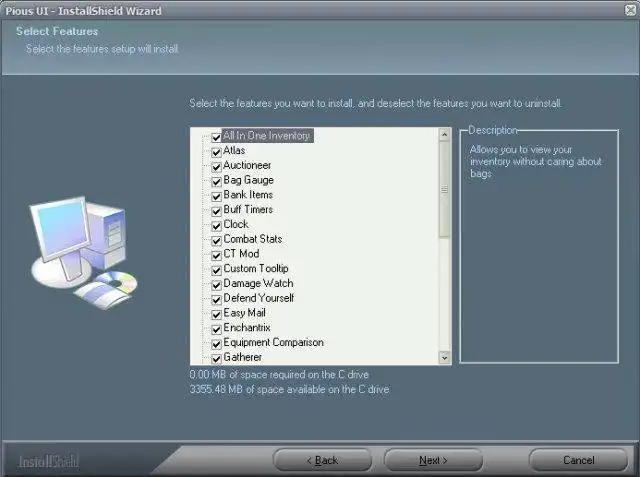Disable the Combat Stats checkbox

[x=216, y=240]
